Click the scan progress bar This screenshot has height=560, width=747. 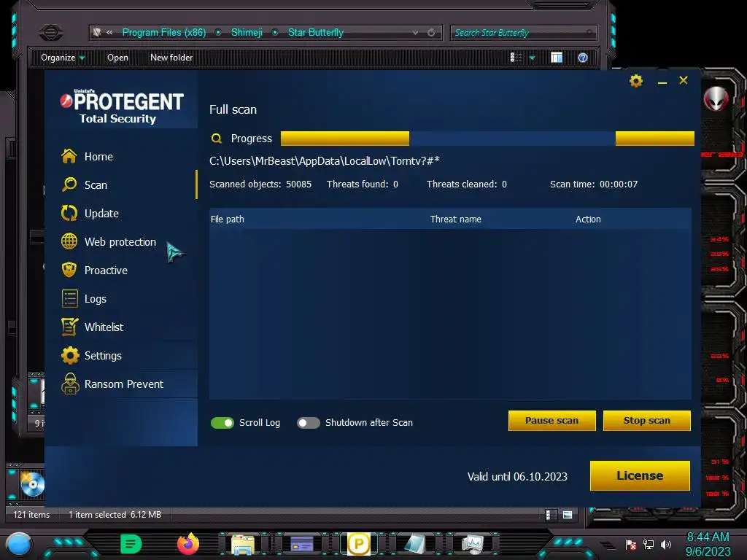click(x=487, y=139)
